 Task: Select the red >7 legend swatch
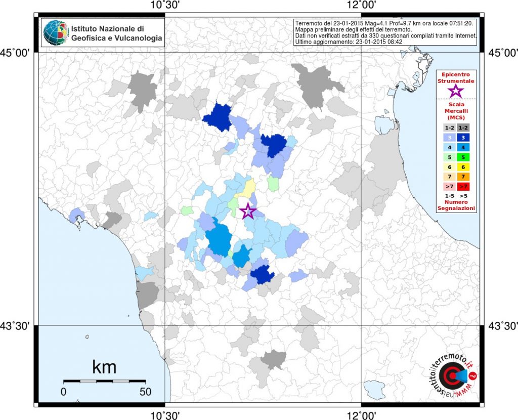pyautogui.click(x=463, y=186)
